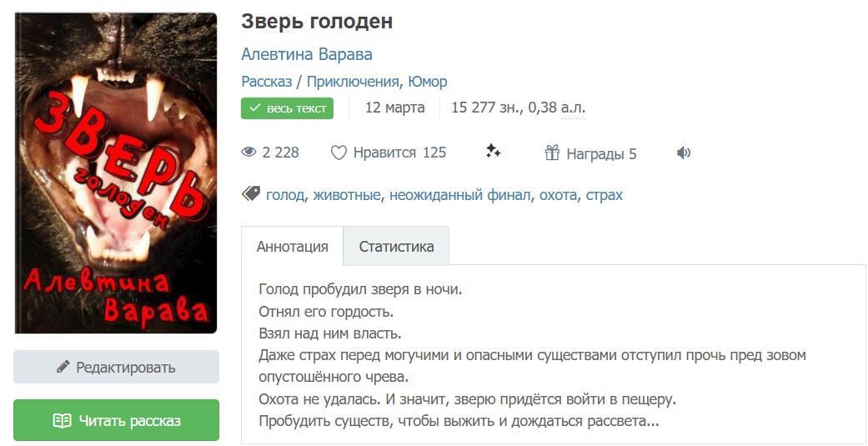
Task: Click the heart like icon
Action: click(x=339, y=153)
